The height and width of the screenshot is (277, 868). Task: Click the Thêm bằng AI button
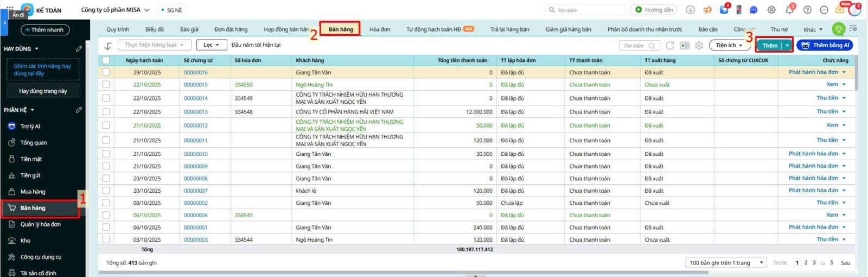825,46
